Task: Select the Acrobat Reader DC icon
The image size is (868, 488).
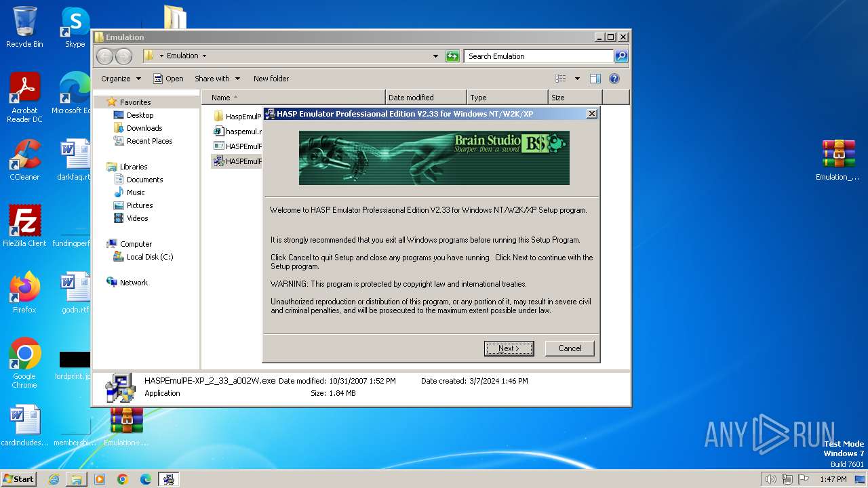Action: 24,98
